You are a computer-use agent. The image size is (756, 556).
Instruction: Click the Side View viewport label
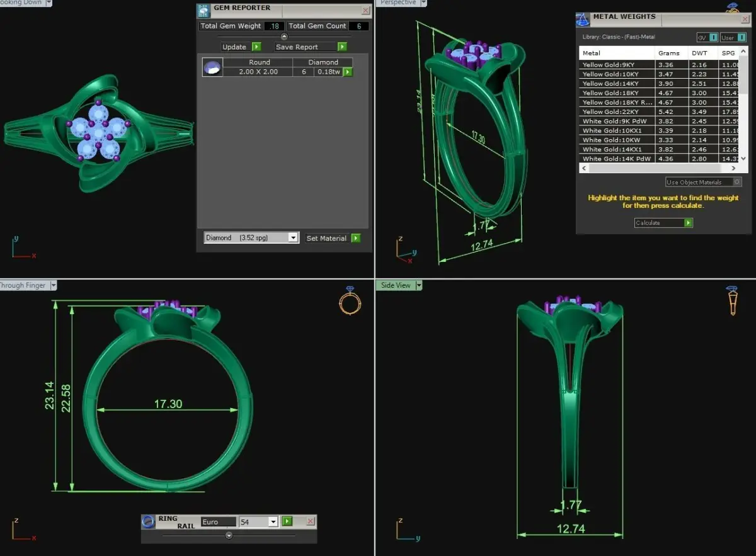(395, 285)
